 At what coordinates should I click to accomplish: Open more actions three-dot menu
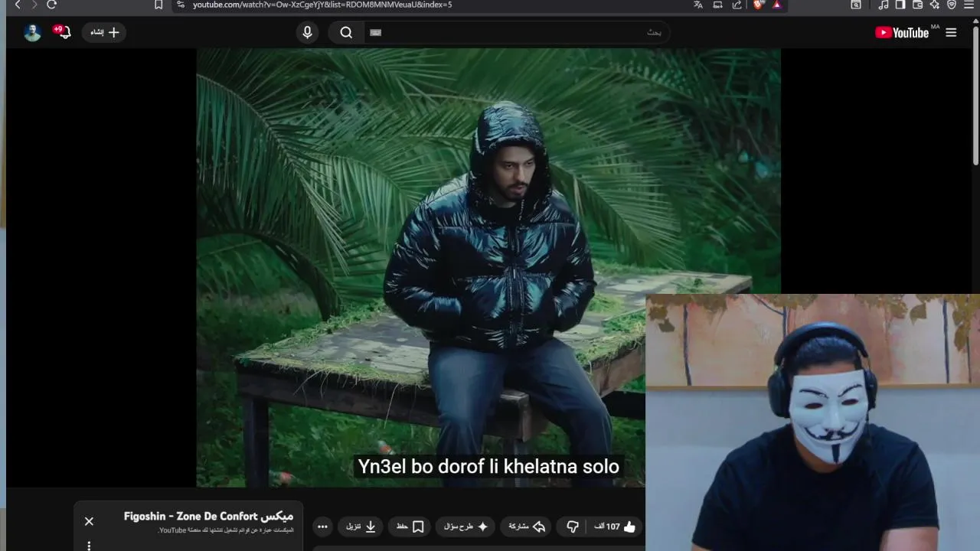pos(322,527)
